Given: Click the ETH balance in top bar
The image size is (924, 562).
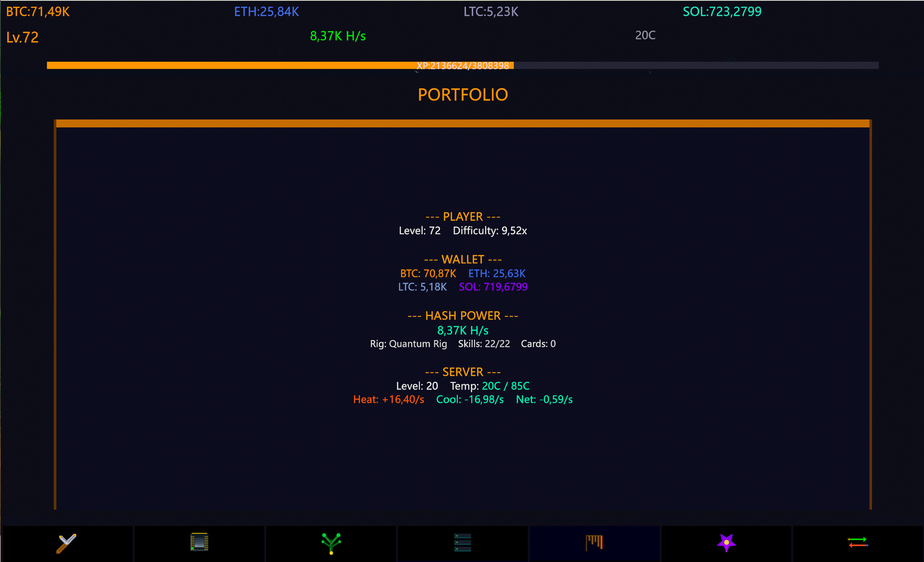Looking at the screenshot, I should (266, 11).
